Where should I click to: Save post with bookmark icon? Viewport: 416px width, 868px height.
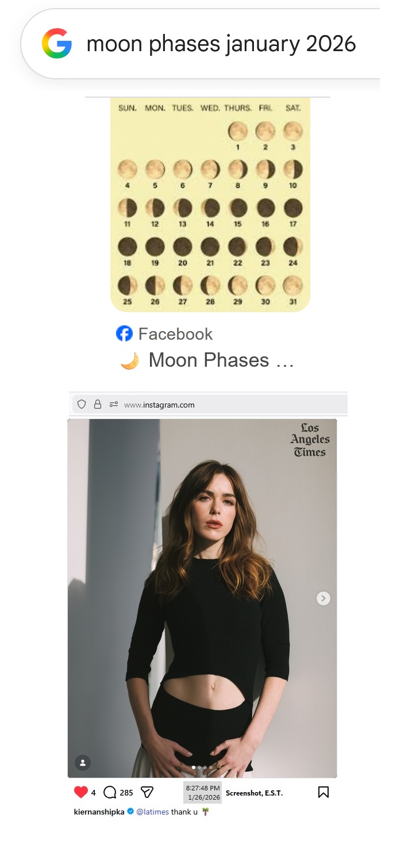pos(323,792)
